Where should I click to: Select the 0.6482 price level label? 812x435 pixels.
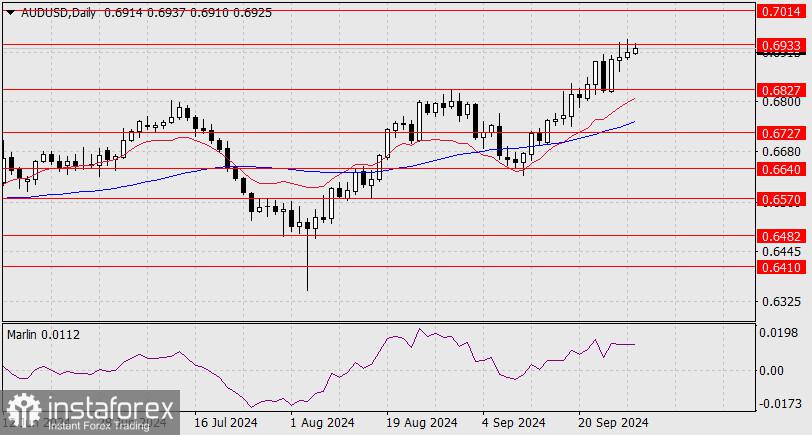[x=782, y=236]
